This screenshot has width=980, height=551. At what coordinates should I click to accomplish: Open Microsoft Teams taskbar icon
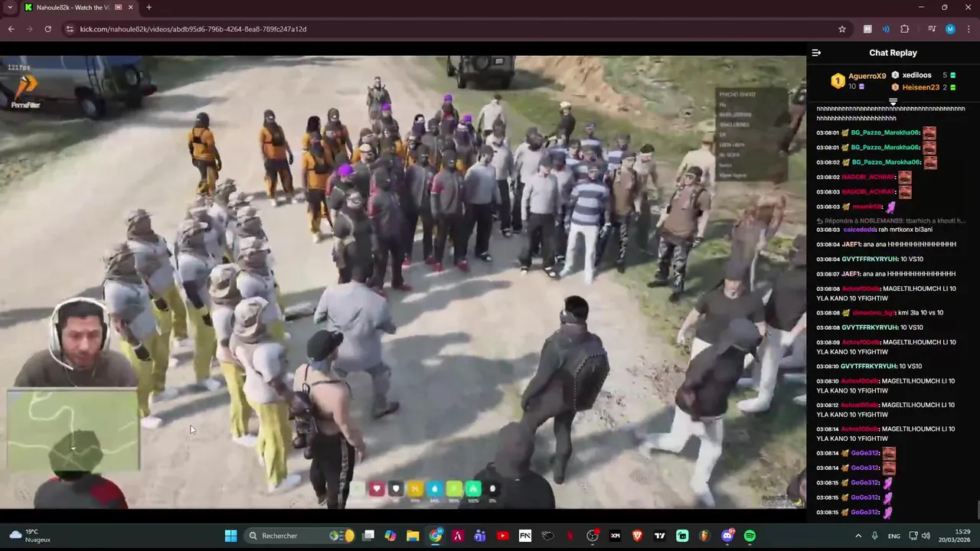coord(480,536)
